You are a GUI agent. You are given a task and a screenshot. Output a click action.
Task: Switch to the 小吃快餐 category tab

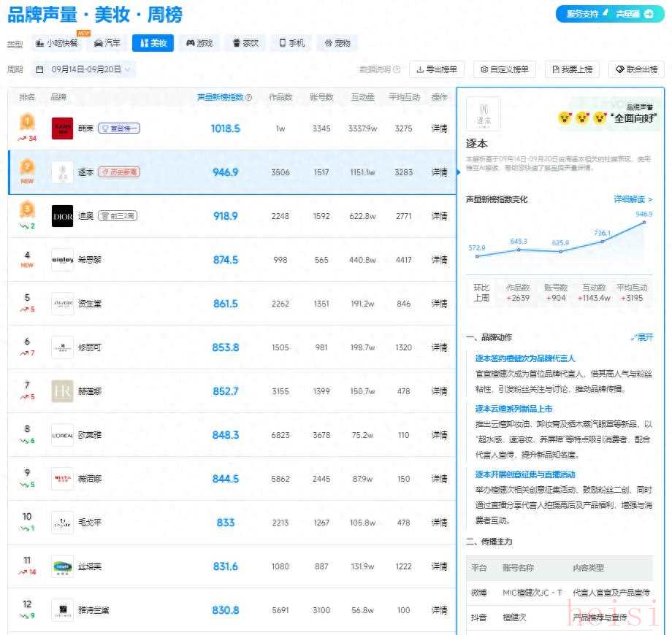coord(57,43)
